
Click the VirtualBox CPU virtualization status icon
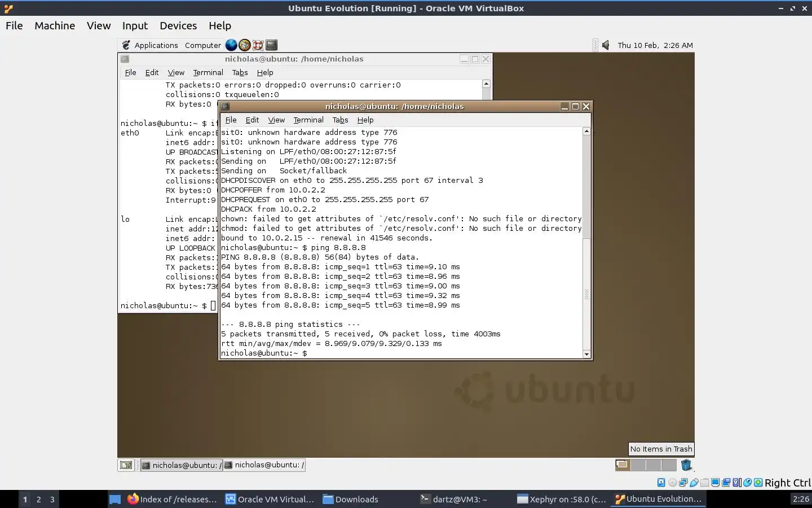[x=736, y=483]
